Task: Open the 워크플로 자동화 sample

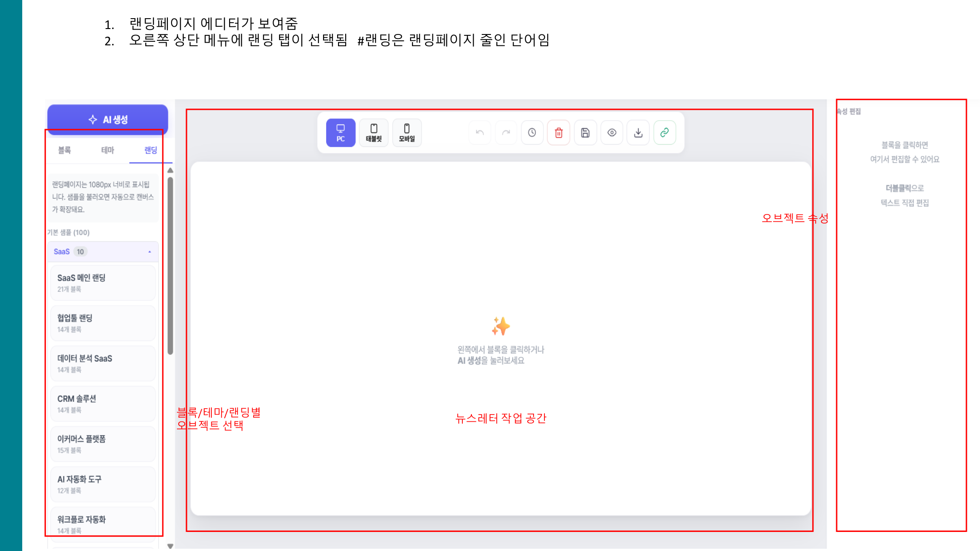Action: point(103,525)
